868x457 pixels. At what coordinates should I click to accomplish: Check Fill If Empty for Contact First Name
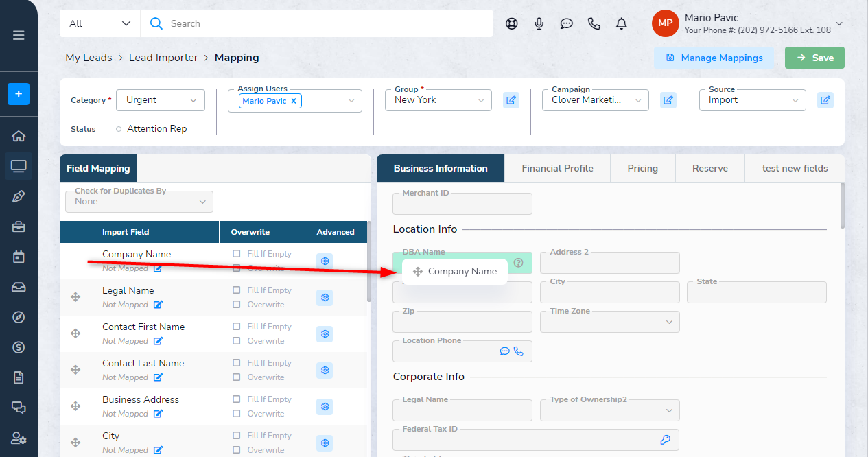click(x=237, y=327)
